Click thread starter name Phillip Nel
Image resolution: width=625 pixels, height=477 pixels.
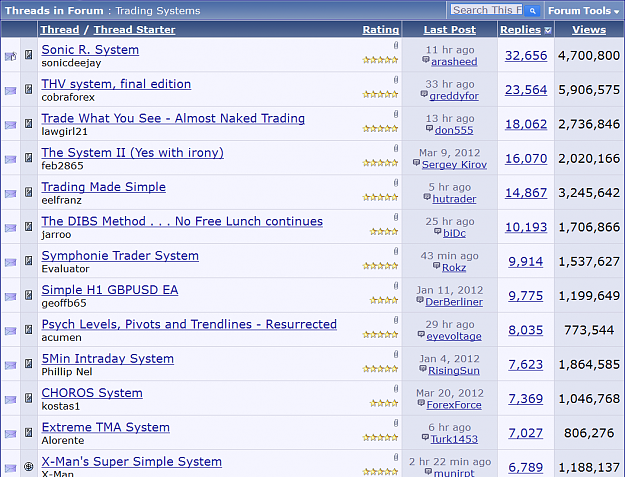tap(67, 372)
